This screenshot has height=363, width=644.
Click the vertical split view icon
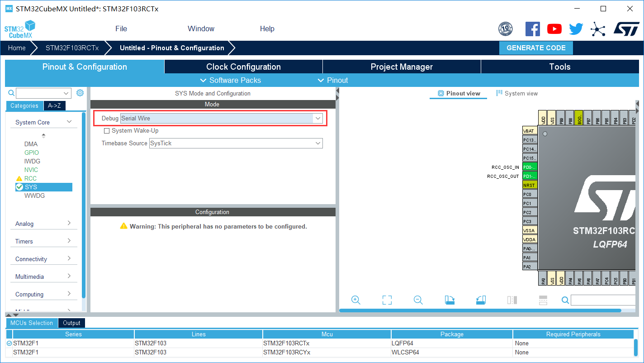click(x=512, y=300)
